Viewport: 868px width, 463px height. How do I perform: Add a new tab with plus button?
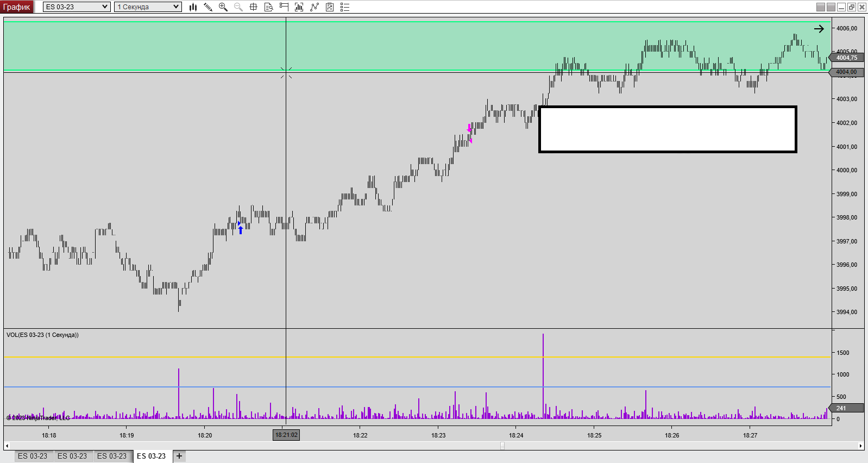coord(179,456)
